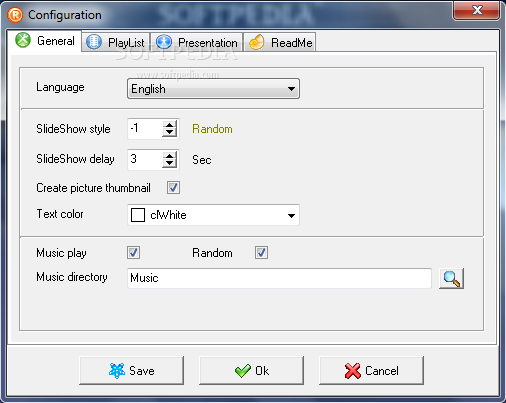Open the Presentation tab

pos(197,42)
